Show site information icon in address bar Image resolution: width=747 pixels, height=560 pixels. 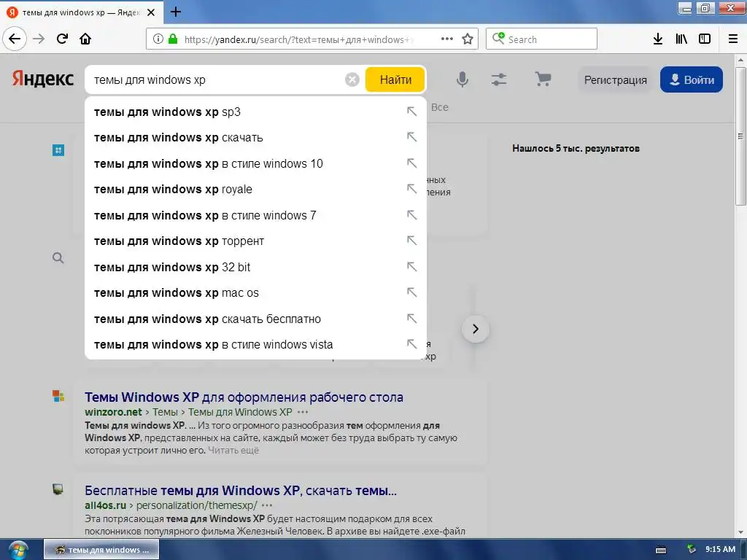click(158, 39)
